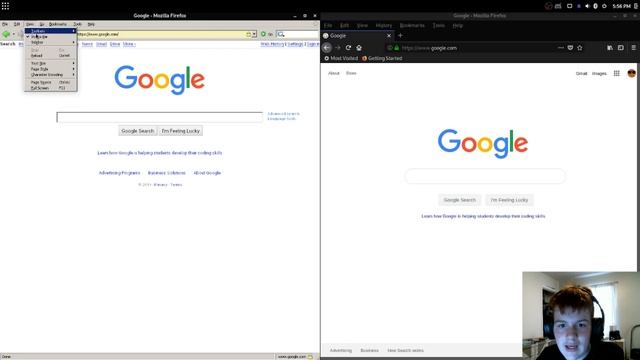
Task: Open the Toolbars submenu in the View menu
Action: click(51, 31)
